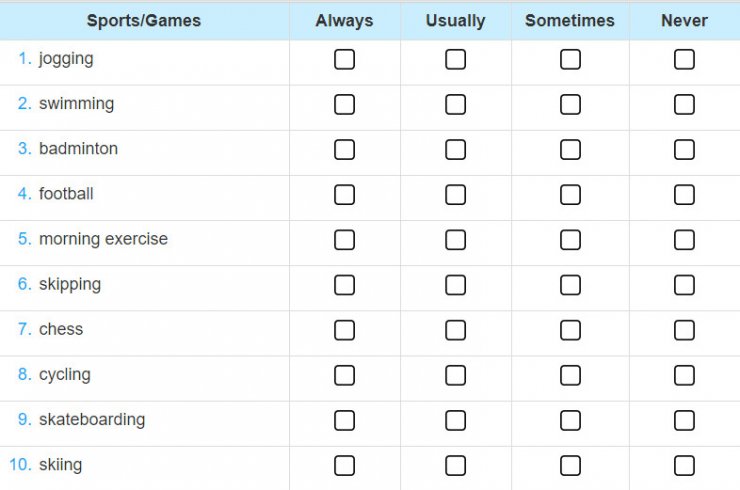Select Never for football

pyautogui.click(x=684, y=194)
